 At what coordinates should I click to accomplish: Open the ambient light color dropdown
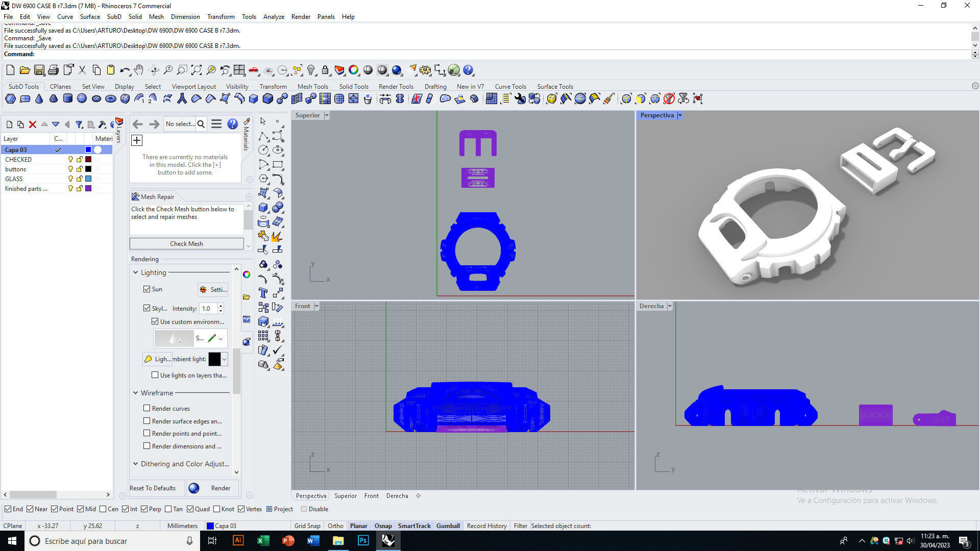coord(224,359)
